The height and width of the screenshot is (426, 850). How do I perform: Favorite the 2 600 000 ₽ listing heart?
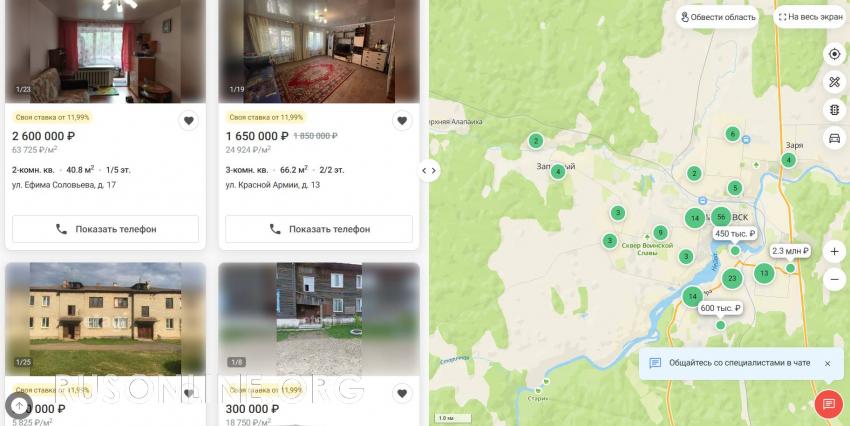pos(188,121)
